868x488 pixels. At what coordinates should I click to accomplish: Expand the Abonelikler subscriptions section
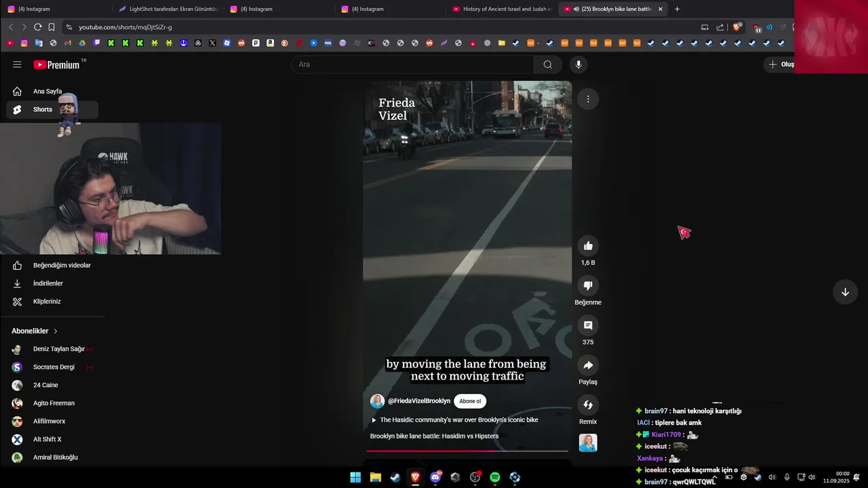(x=35, y=331)
